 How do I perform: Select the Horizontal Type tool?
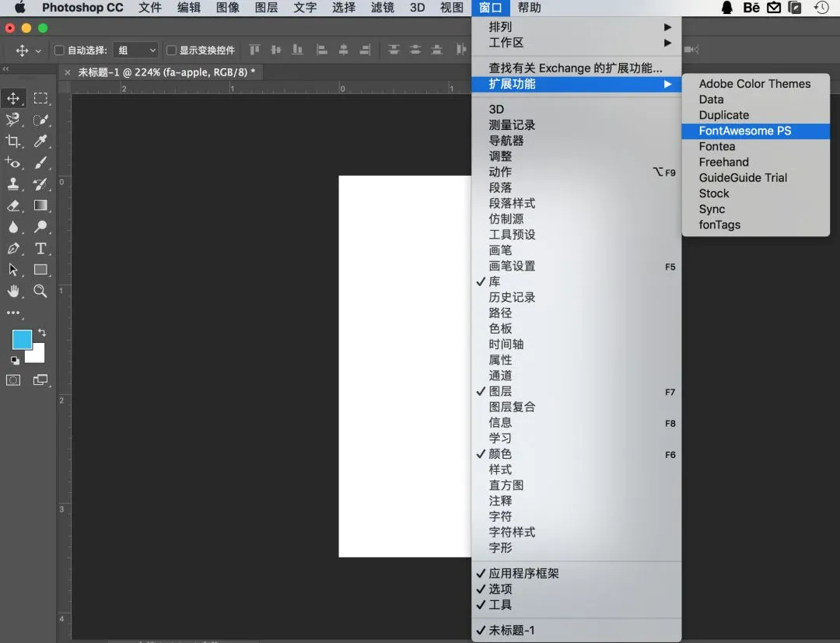pos(40,248)
